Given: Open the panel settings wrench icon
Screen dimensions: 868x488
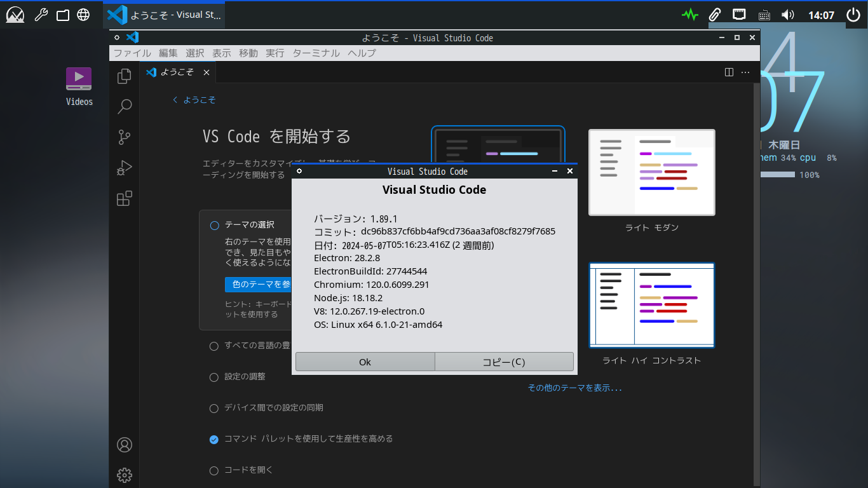Looking at the screenshot, I should click(41, 15).
